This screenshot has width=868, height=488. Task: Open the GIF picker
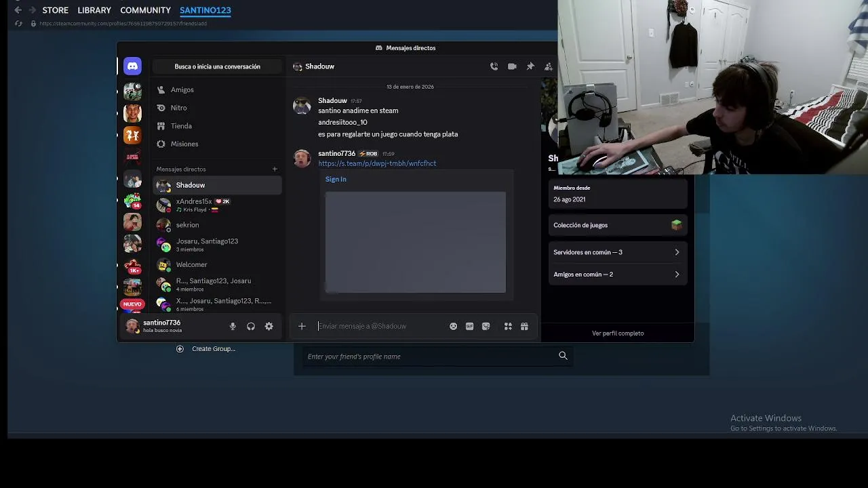coord(469,326)
